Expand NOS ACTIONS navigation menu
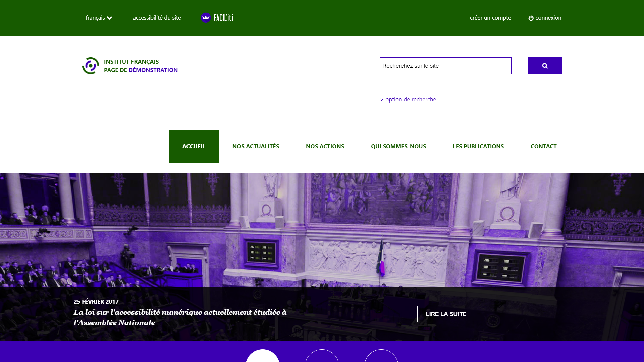The width and height of the screenshot is (644, 362). (325, 146)
